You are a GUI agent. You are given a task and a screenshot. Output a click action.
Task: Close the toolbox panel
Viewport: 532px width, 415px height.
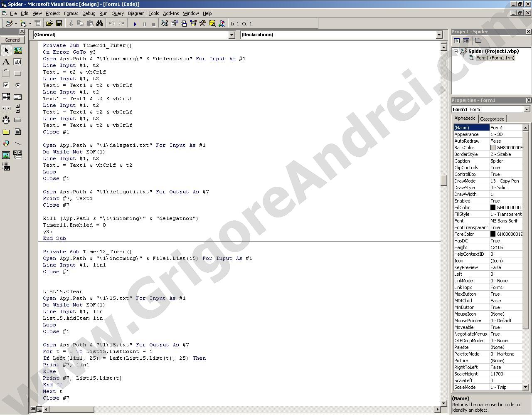[x=22, y=32]
